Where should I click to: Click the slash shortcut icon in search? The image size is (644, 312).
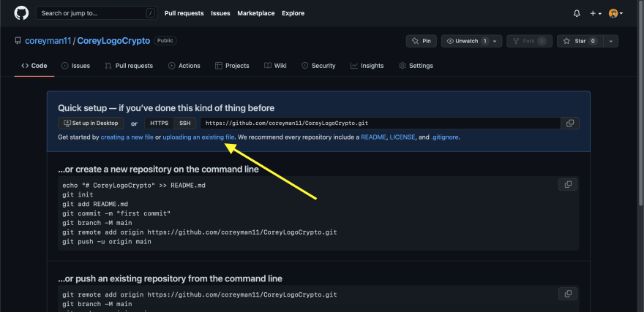pos(150,13)
